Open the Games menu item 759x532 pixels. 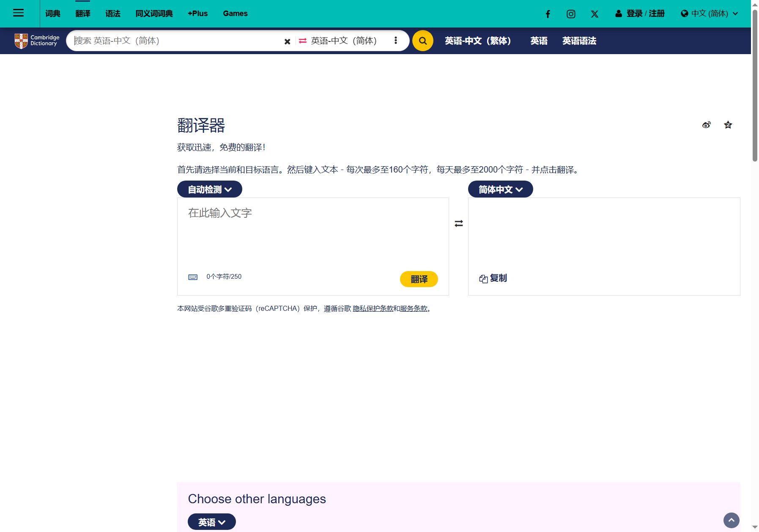click(x=235, y=14)
